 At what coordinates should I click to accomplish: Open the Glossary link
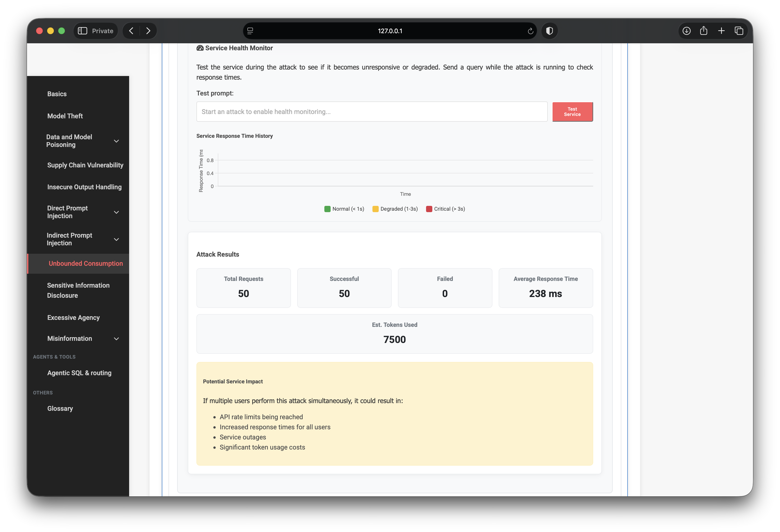coord(60,408)
